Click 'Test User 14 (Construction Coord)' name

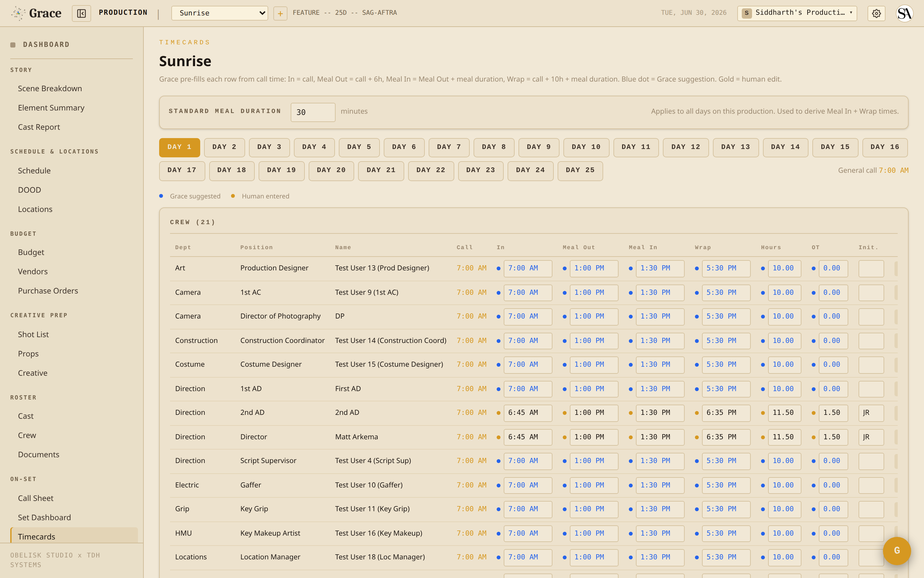(x=390, y=341)
